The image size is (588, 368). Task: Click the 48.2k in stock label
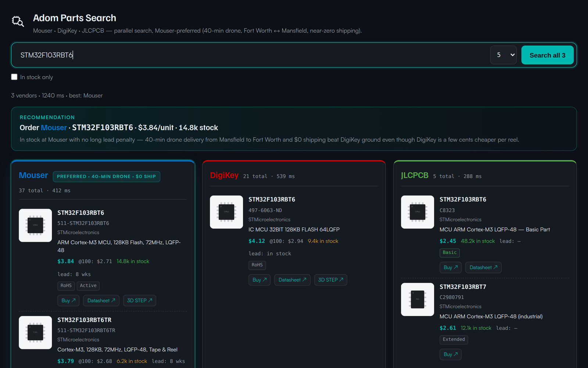(x=478, y=241)
